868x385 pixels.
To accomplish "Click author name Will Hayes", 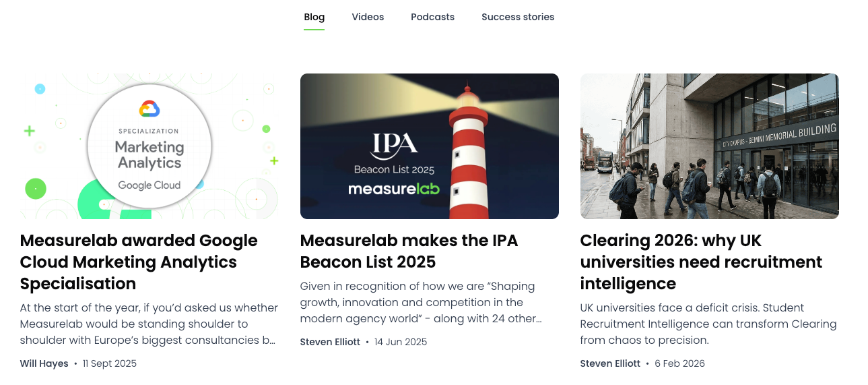I will 44,363.
